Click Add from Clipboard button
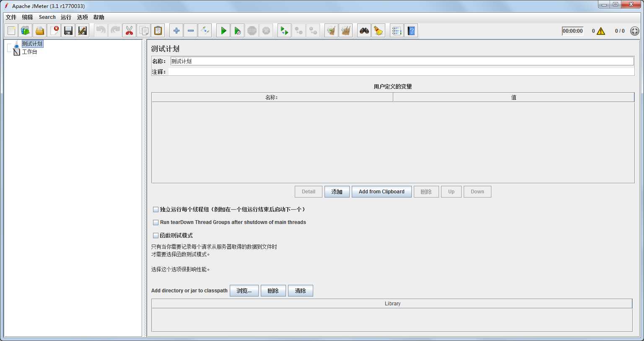The width and height of the screenshot is (644, 341). tap(382, 192)
